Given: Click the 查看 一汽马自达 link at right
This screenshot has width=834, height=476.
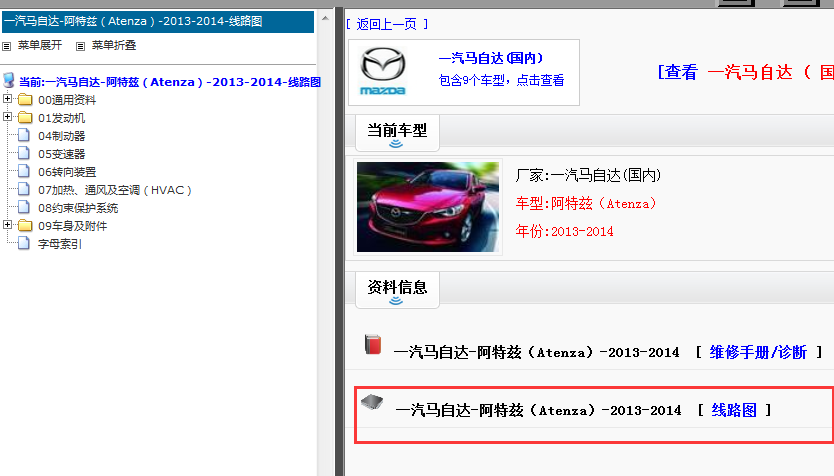Looking at the screenshot, I should (746, 72).
